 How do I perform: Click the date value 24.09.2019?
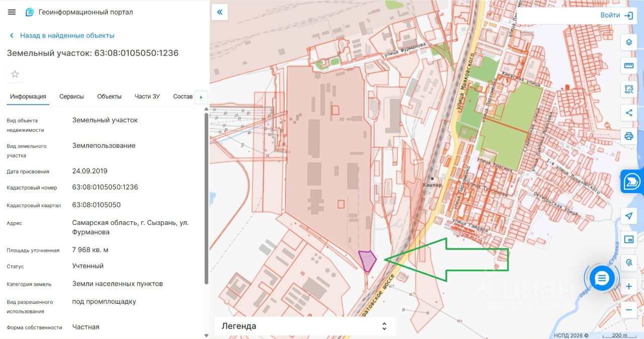[x=90, y=171]
